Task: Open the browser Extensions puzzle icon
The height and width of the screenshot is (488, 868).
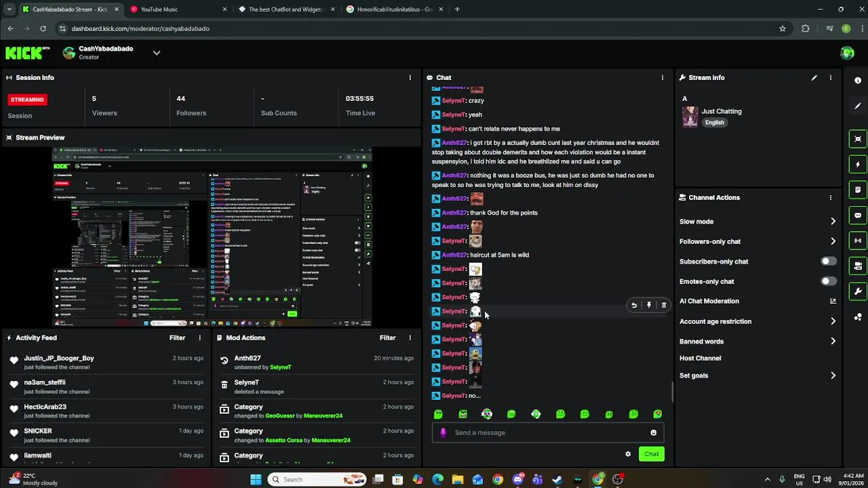Action: pos(806,28)
